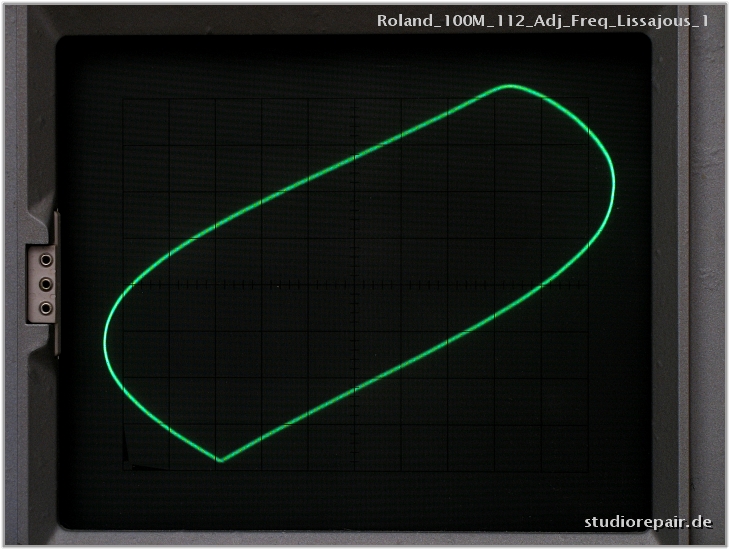Click the top-left corner of the graticule grid
Image resolution: width=730 pixels, height=550 pixels.
123,100
